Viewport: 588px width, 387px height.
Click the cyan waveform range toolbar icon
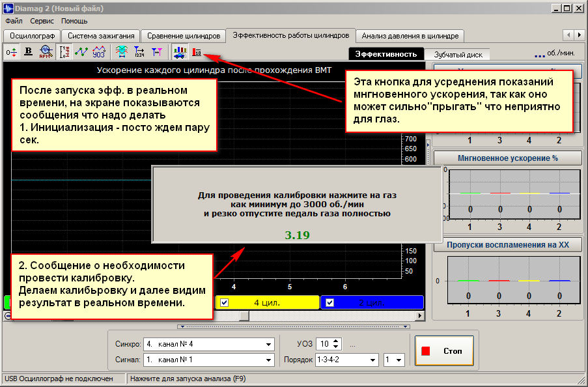122,52
